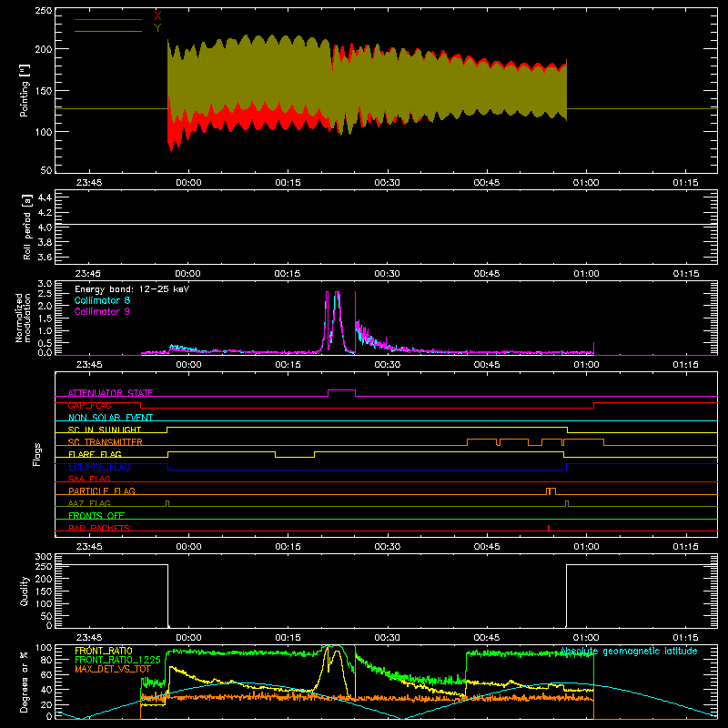Click the 'Quality' axis title
The height and width of the screenshot is (728, 728).
(25, 591)
